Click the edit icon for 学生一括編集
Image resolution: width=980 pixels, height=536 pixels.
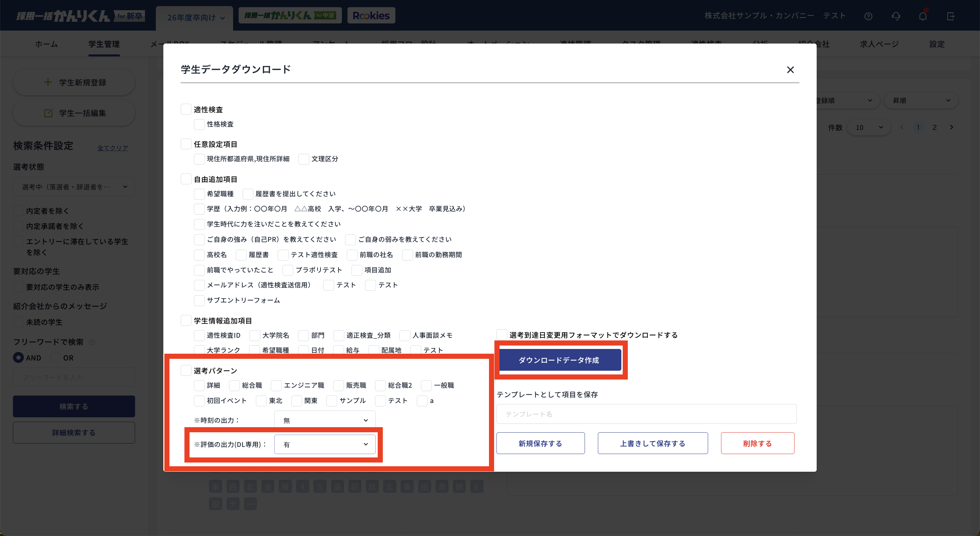[48, 113]
